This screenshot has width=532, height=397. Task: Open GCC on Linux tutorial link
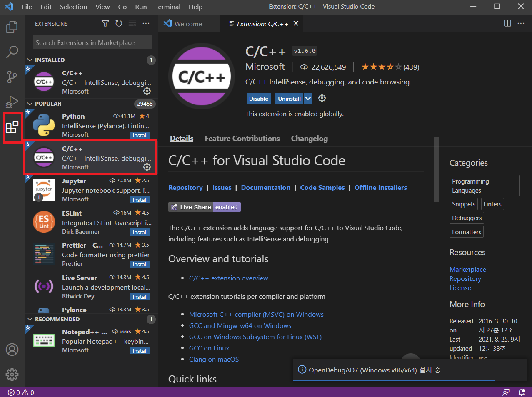coord(209,348)
